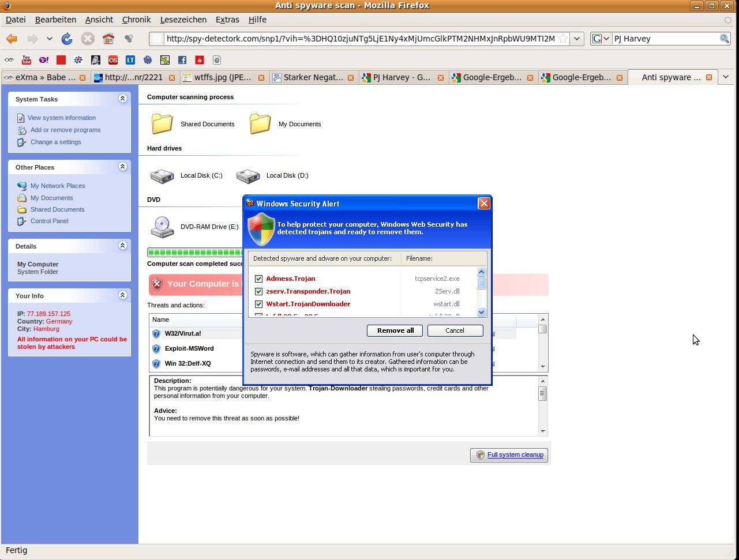Open the Yahoo bookmark icon
Image resolution: width=739 pixels, height=560 pixels.
(x=43, y=59)
